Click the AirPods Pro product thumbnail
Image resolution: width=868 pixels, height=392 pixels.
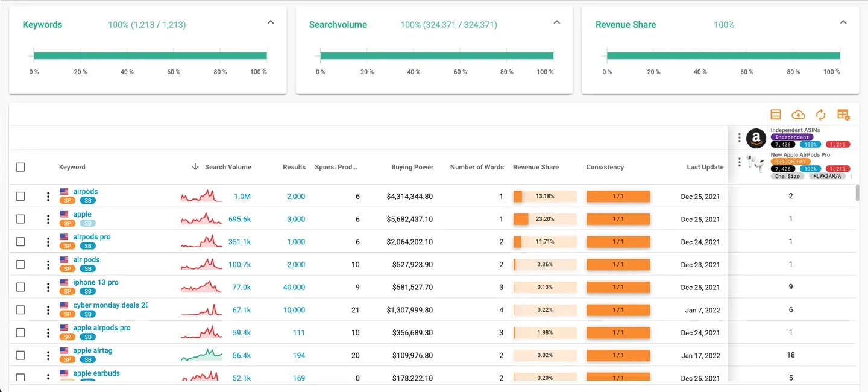[756, 163]
